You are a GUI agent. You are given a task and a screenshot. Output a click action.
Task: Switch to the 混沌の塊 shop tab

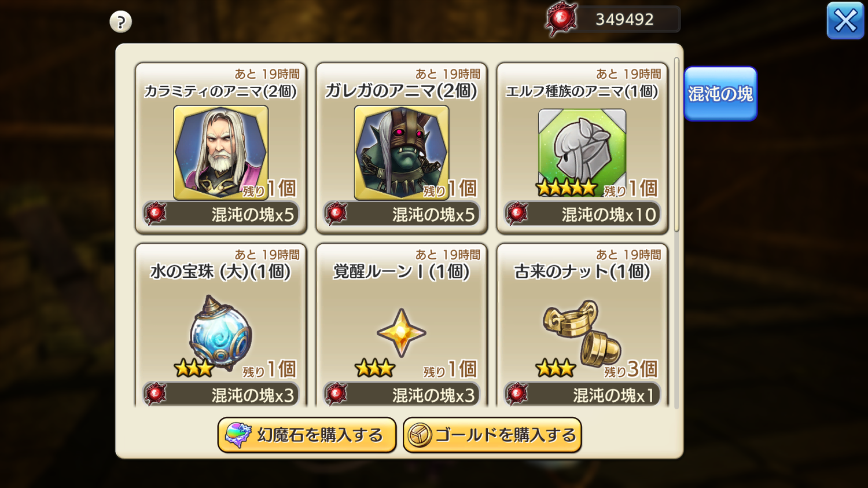720,94
